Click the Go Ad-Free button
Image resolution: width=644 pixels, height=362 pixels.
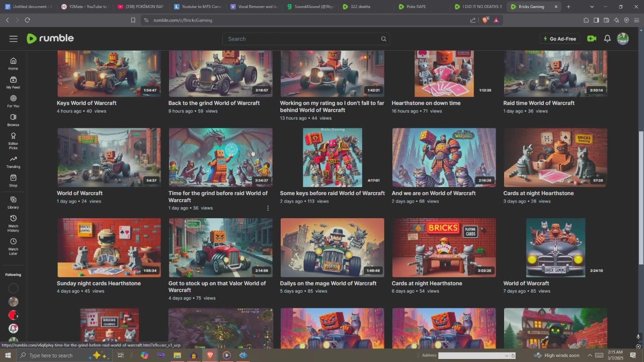[559, 39]
